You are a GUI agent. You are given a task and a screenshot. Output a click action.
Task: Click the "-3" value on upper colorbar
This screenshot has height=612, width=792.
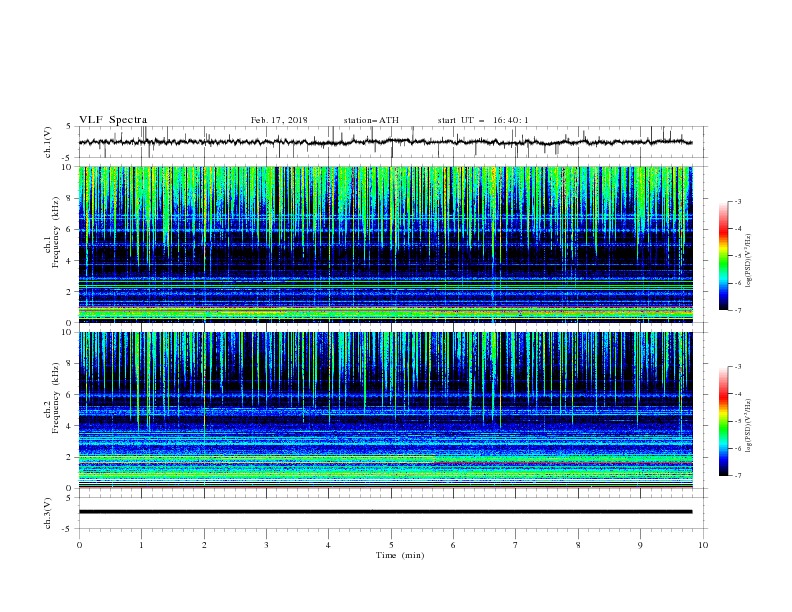click(737, 201)
